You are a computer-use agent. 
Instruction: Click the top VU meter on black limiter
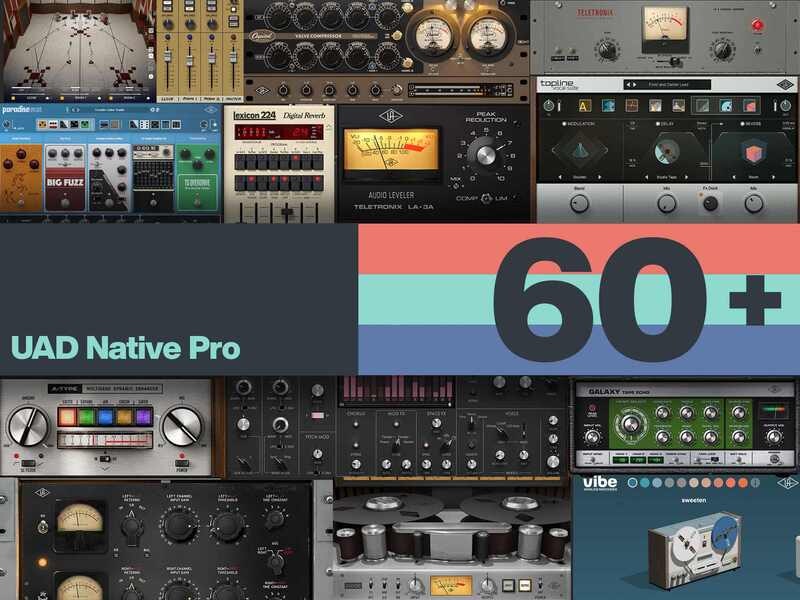[80, 520]
